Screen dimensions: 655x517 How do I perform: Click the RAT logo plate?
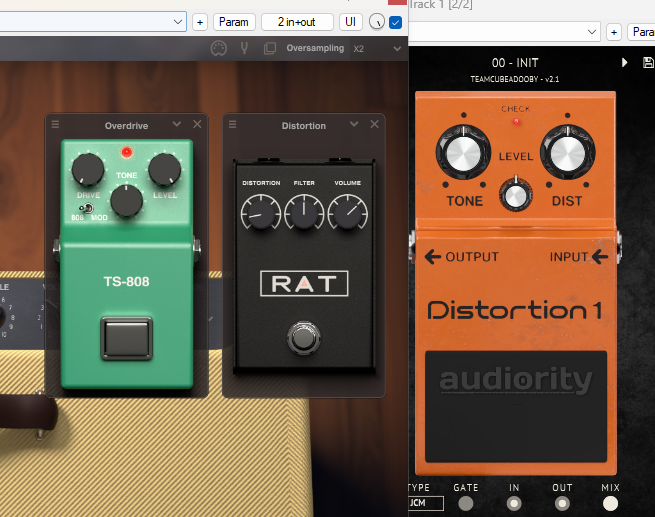click(304, 284)
